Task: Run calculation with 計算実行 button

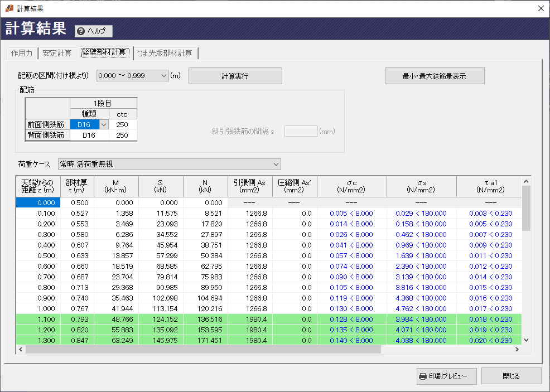Action: [235, 76]
